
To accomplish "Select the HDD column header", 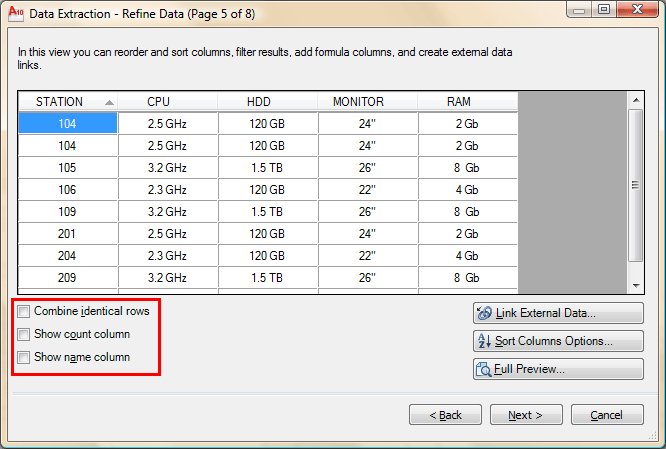I will pyautogui.click(x=268, y=102).
